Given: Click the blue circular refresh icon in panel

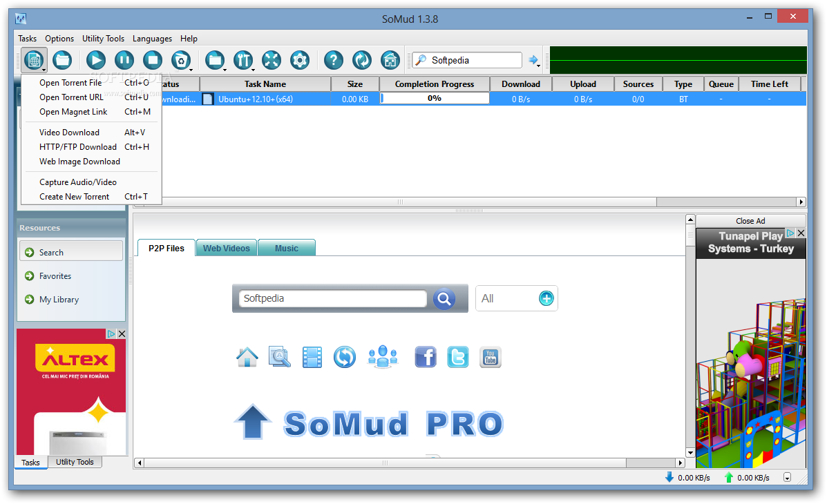Looking at the screenshot, I should [x=344, y=357].
